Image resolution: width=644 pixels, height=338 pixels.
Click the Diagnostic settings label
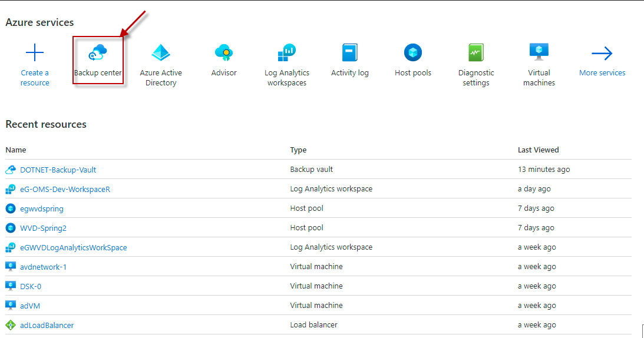click(476, 78)
